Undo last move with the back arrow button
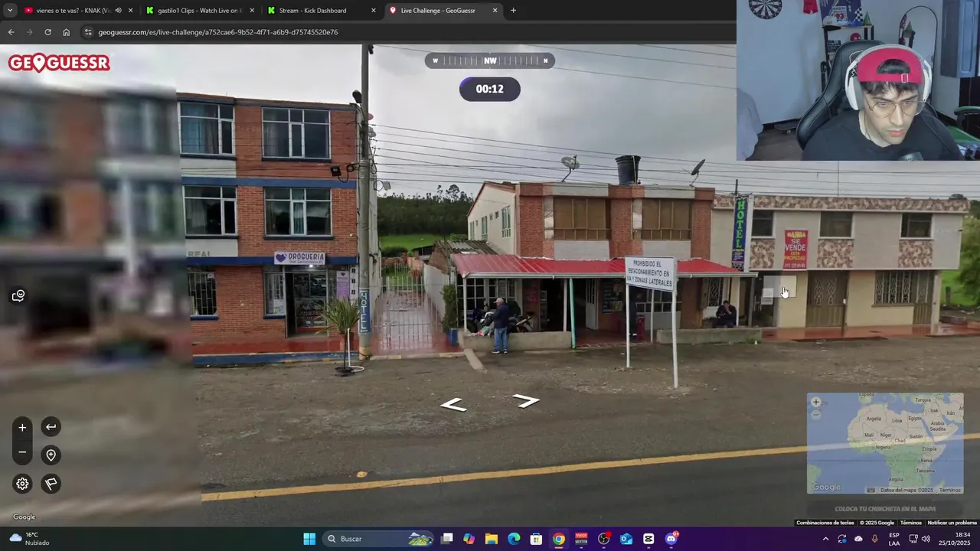980x551 pixels. click(x=51, y=427)
